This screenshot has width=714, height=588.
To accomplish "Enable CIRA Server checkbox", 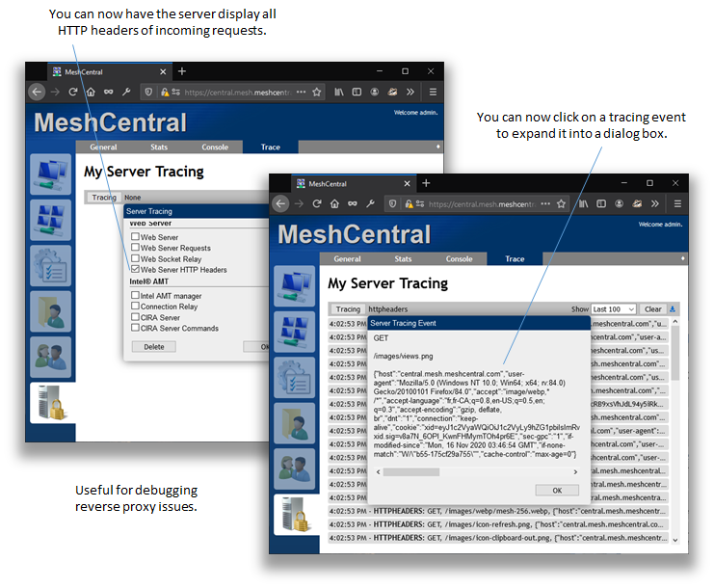I will 135,317.
